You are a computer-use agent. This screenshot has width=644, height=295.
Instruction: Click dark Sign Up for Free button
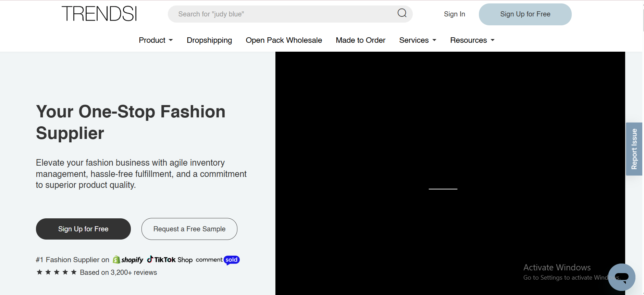pos(83,229)
